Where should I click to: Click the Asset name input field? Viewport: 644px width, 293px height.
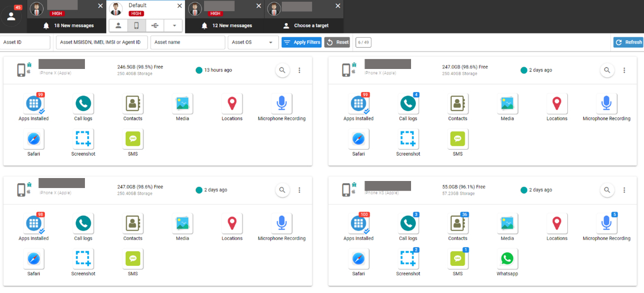(188, 42)
